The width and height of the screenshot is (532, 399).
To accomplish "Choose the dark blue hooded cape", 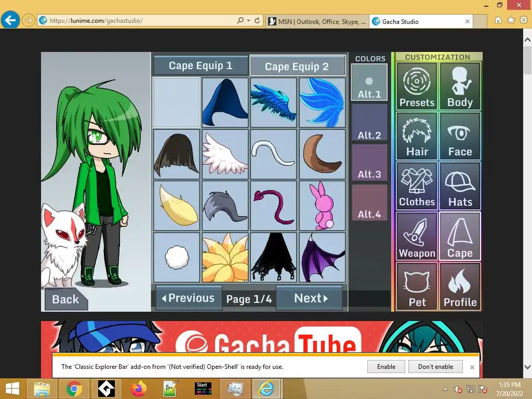I will [225, 102].
